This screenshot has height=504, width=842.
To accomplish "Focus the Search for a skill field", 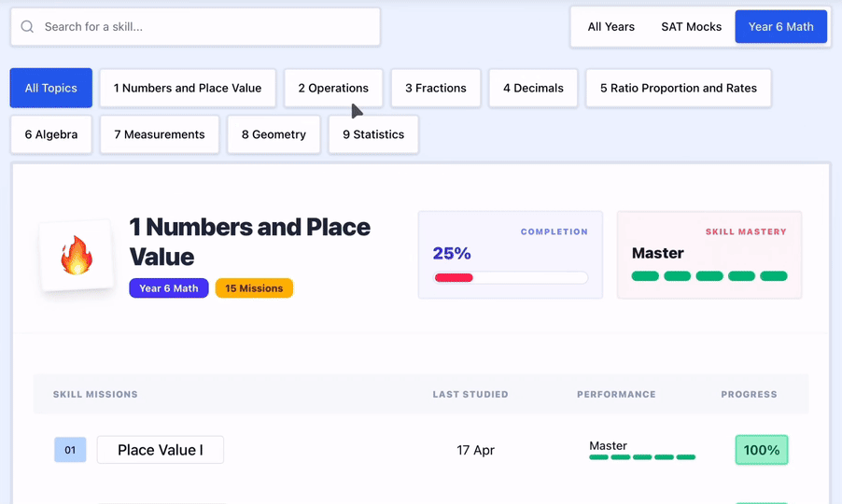I will 195,26.
